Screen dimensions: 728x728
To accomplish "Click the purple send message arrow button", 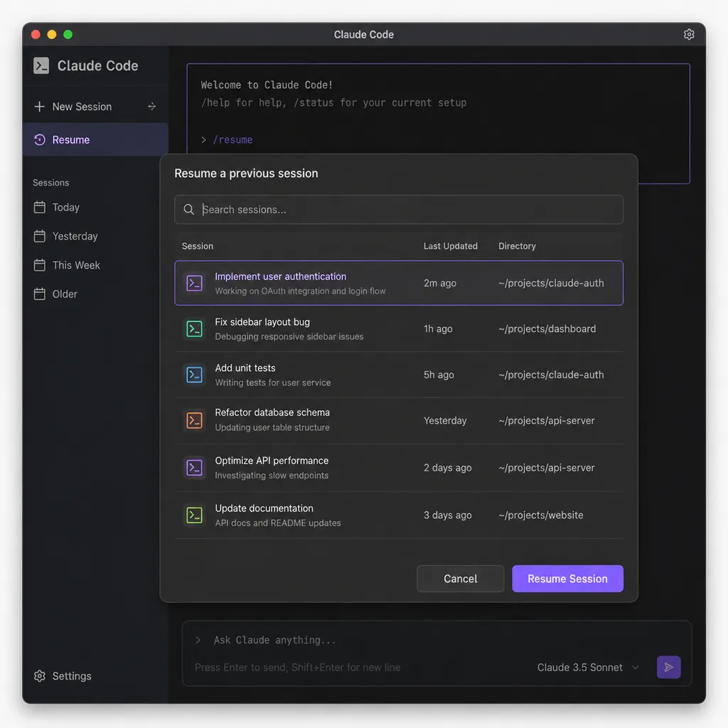I will click(668, 667).
